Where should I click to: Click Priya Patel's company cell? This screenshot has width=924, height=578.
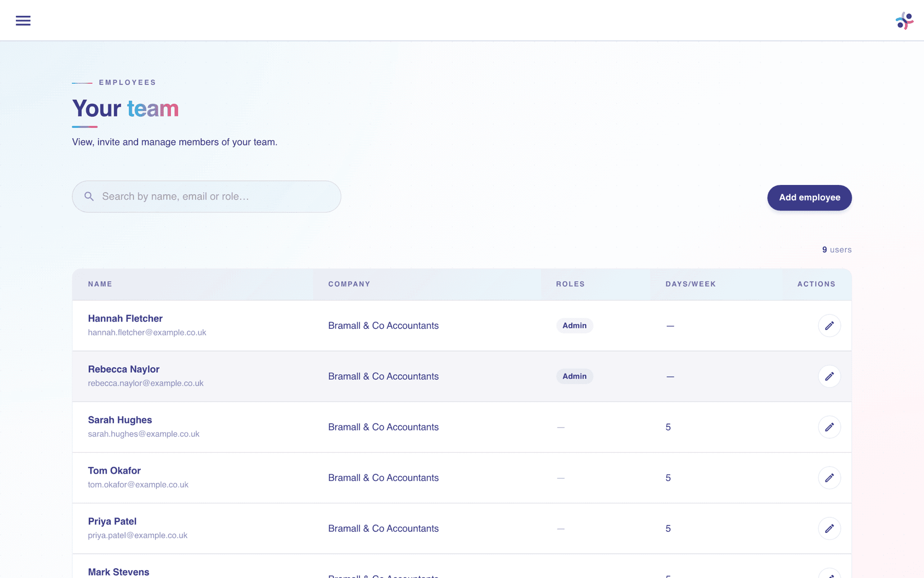click(383, 529)
